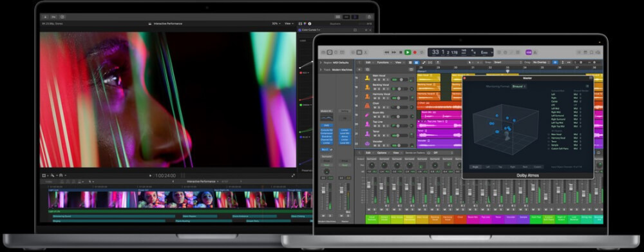
Task: Open the Info inspector icon in Final Cut
Action: pyautogui.click(x=309, y=24)
